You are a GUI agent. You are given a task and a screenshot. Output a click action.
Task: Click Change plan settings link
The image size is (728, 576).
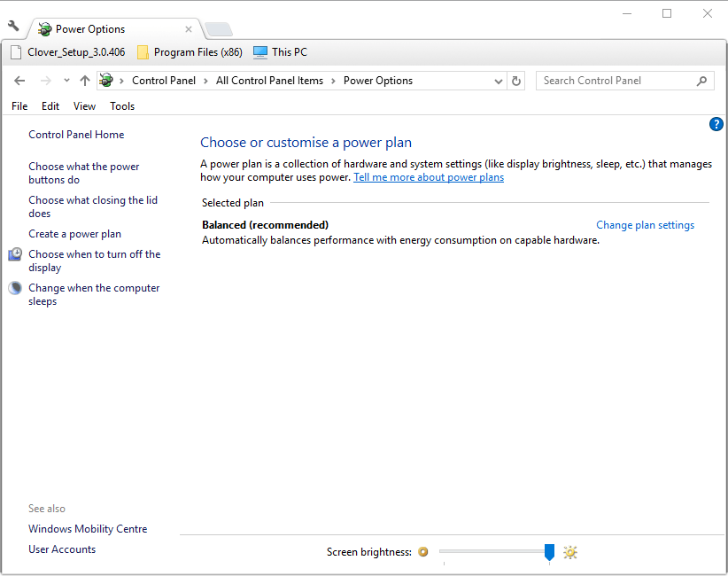(x=645, y=225)
